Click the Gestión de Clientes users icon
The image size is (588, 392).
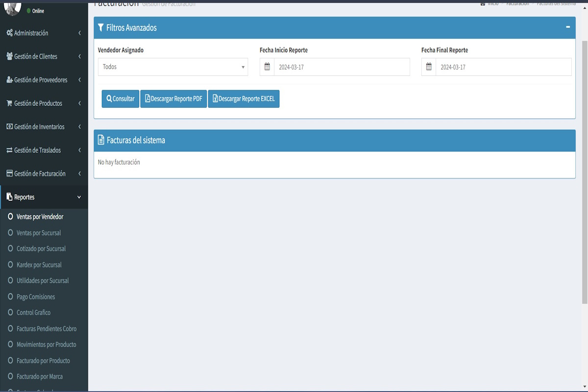(x=9, y=56)
